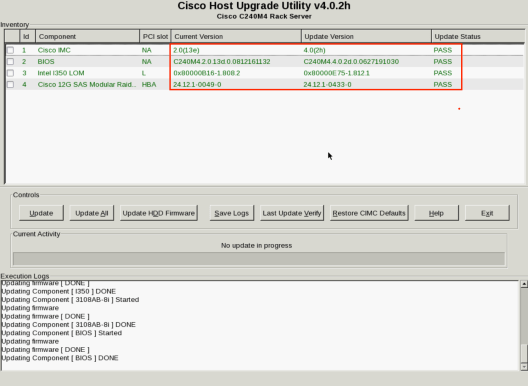The width and height of the screenshot is (528, 386).
Task: Click PASS status for Cisco IMC
Action: [442, 50]
